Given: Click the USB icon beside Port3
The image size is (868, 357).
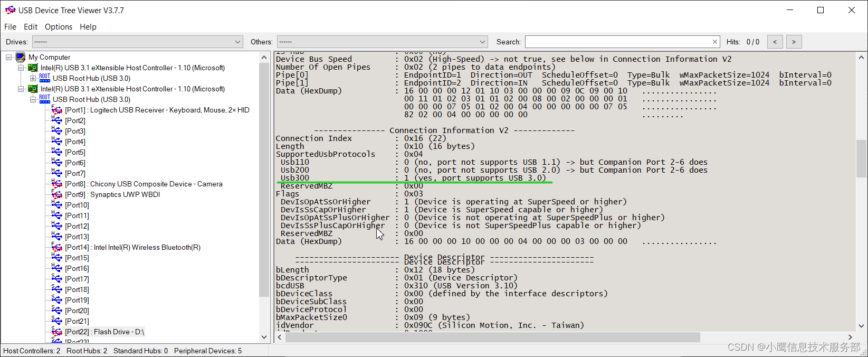Looking at the screenshot, I should (57, 131).
